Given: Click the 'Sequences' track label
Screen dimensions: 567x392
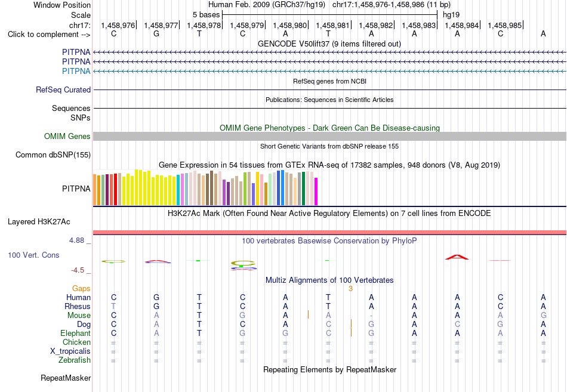Looking at the screenshot, I should [71, 108].
